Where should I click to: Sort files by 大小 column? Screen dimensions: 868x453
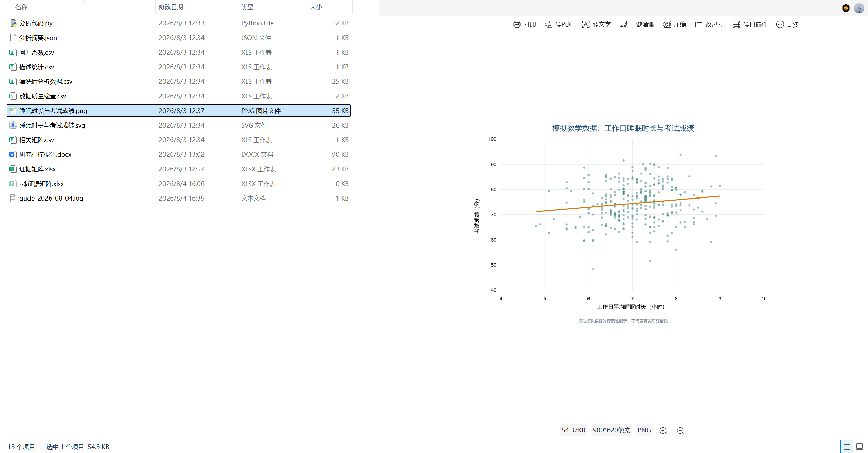[x=316, y=7]
